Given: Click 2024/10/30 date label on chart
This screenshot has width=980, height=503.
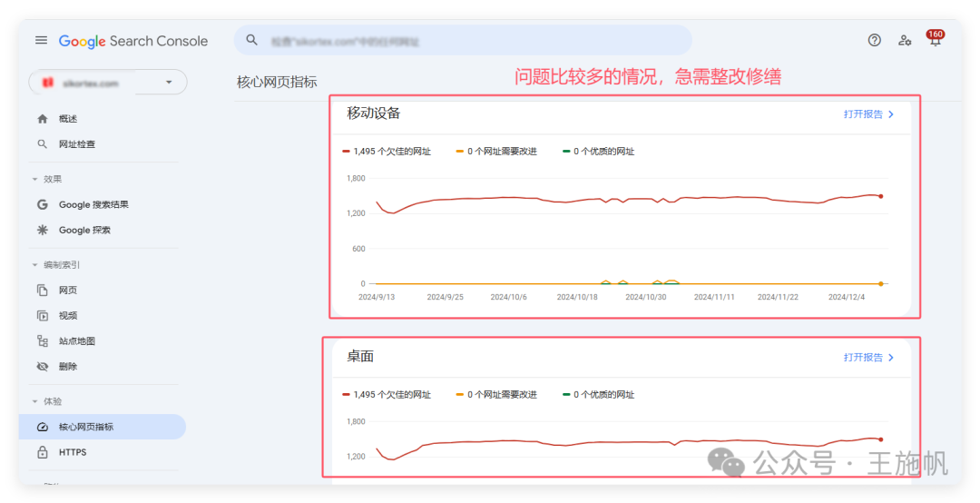Looking at the screenshot, I should coord(646,297).
